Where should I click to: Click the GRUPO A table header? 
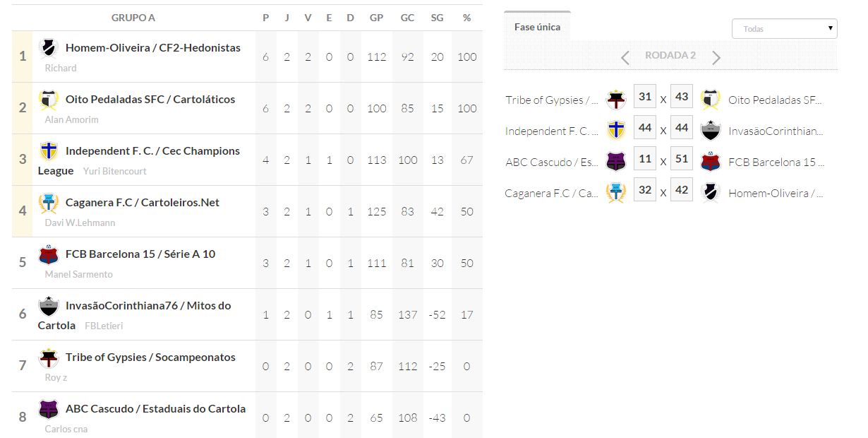pyautogui.click(x=133, y=18)
